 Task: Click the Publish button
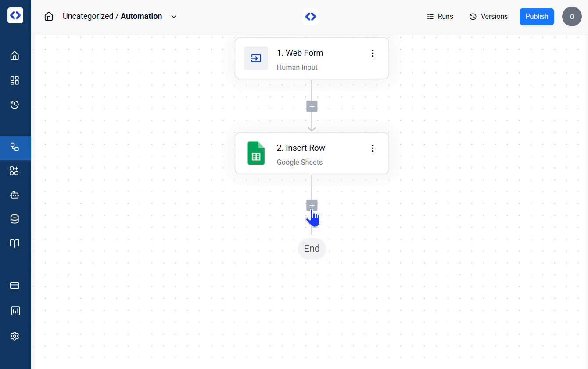click(537, 17)
